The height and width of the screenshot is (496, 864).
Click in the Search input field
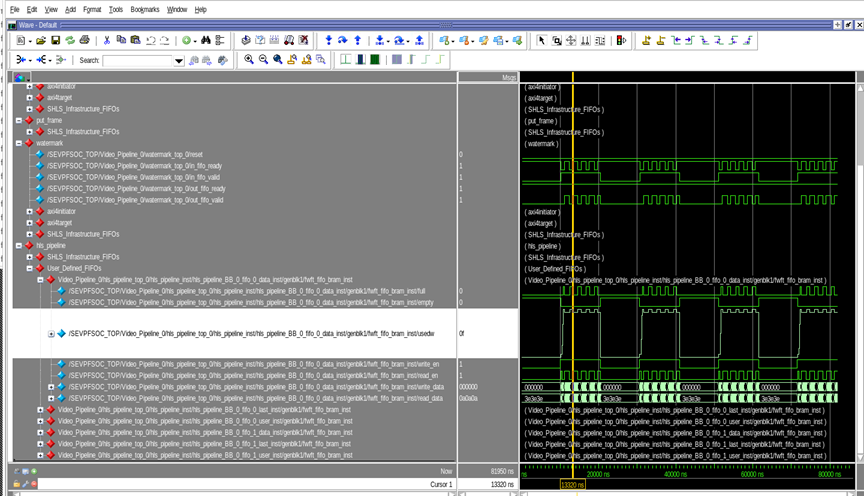pos(138,60)
